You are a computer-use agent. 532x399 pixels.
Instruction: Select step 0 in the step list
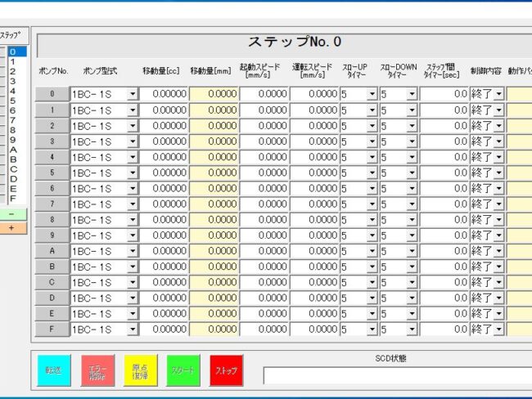click(17, 52)
